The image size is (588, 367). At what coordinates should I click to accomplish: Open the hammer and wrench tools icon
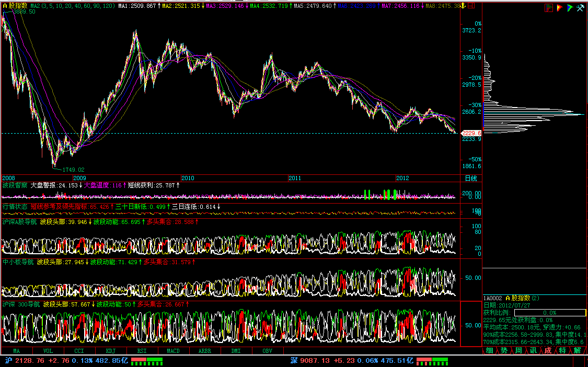581,7
